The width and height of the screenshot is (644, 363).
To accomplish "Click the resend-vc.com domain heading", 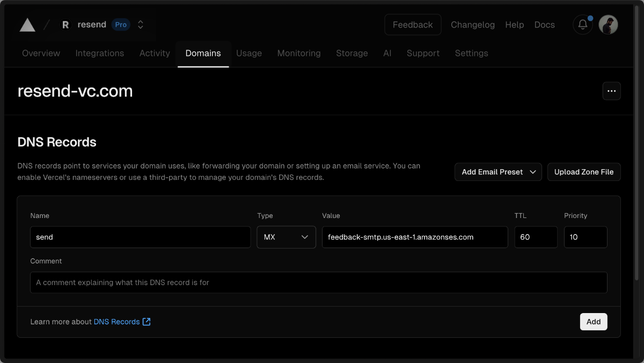I will 75,91.
